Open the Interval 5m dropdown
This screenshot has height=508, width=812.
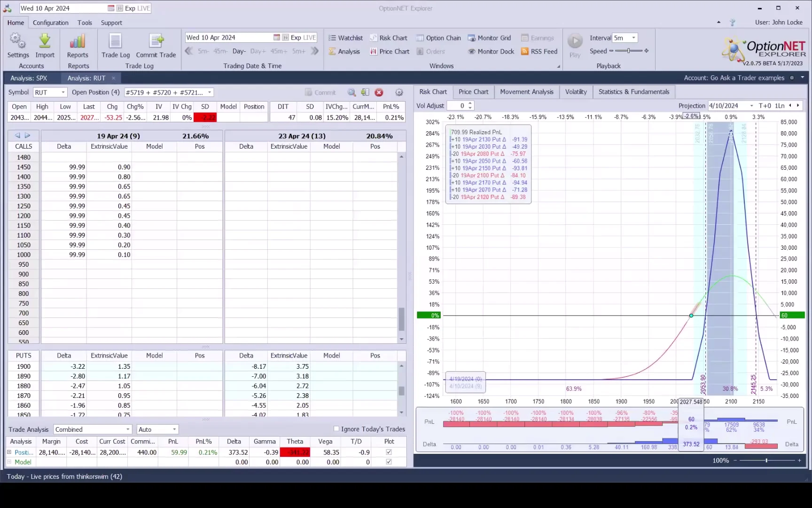point(633,38)
